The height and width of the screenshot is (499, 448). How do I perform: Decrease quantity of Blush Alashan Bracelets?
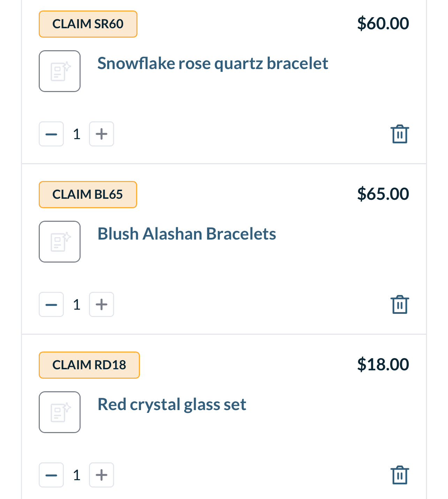(51, 304)
